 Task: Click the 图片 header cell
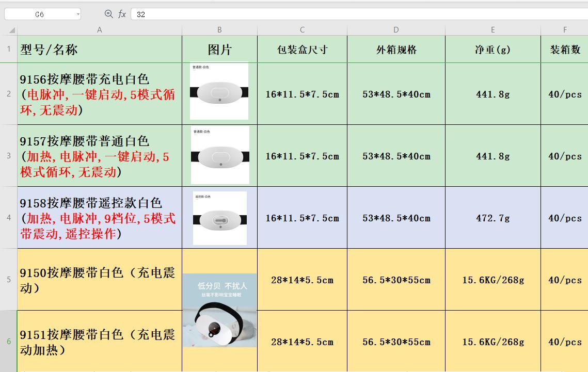coord(219,49)
